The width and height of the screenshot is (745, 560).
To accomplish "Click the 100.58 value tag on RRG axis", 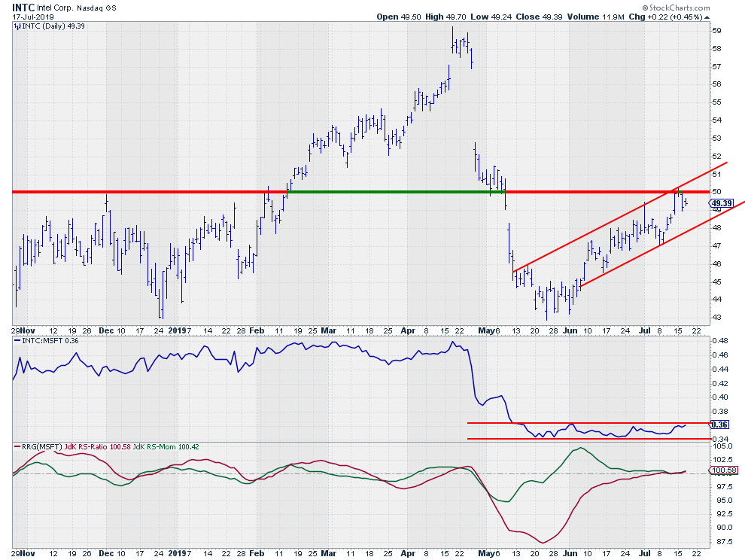I will (724, 470).
